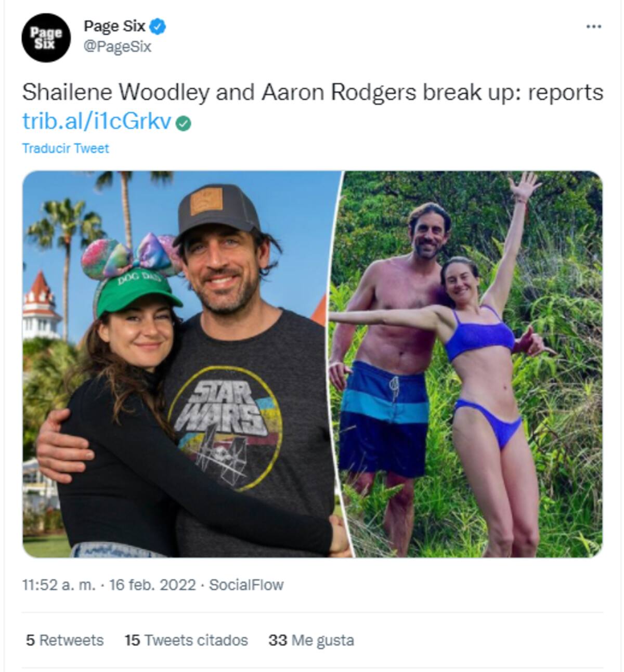This screenshot has height=672, width=624.
Task: View the 15 Tweets citados list
Action: click(x=186, y=640)
